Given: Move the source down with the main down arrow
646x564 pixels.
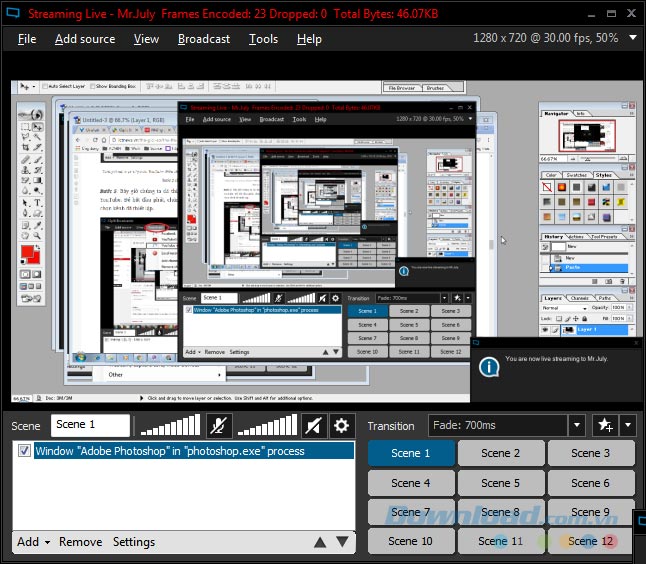Looking at the screenshot, I should point(342,541).
